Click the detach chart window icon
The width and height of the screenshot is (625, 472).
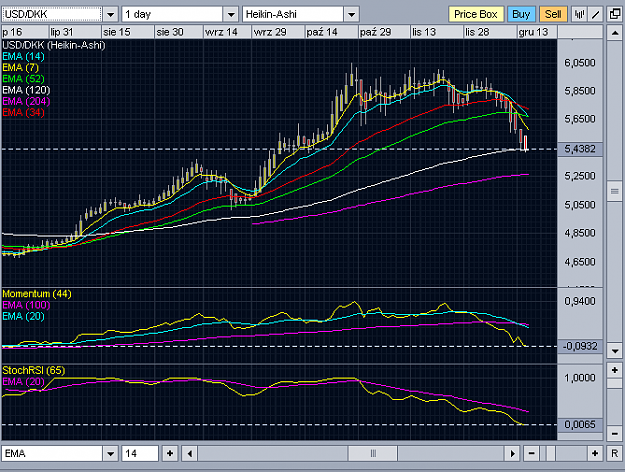[x=615, y=14]
